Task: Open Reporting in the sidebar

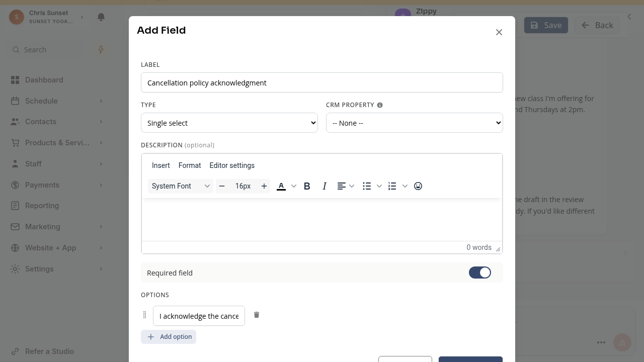Action: [x=42, y=206]
